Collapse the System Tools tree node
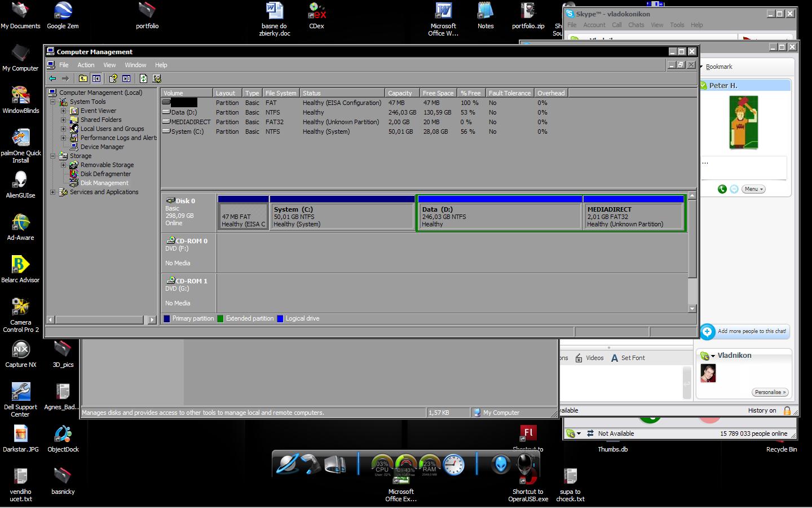812x508 pixels. [53, 102]
